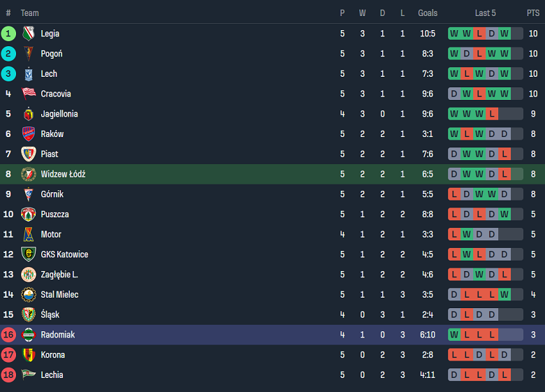Click the Śląsk team name
Image resolution: width=545 pixels, height=392 pixels.
pos(50,315)
